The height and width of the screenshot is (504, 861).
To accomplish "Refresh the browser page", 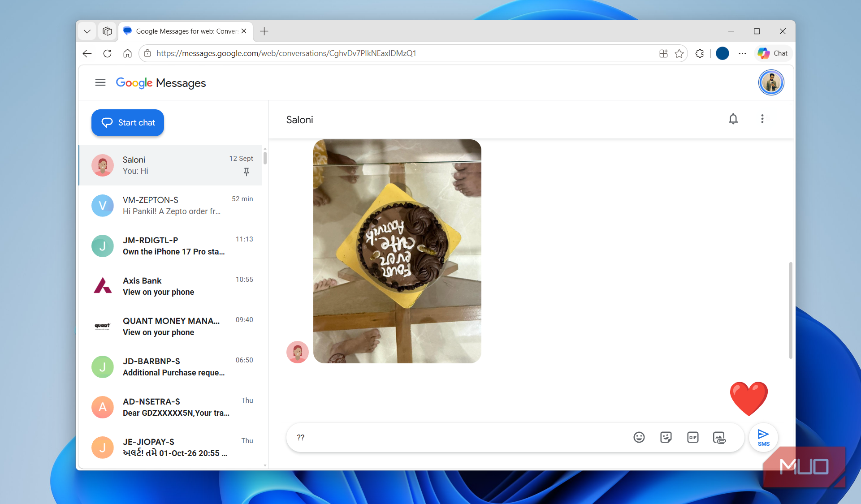I will (107, 53).
